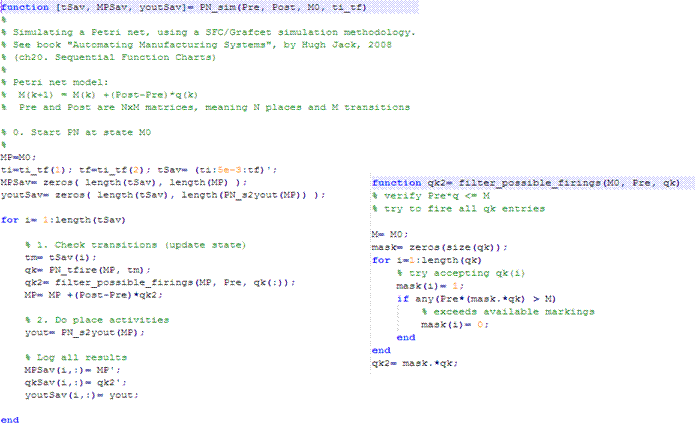Click the '1. Check transitions' comment

pos(135,245)
